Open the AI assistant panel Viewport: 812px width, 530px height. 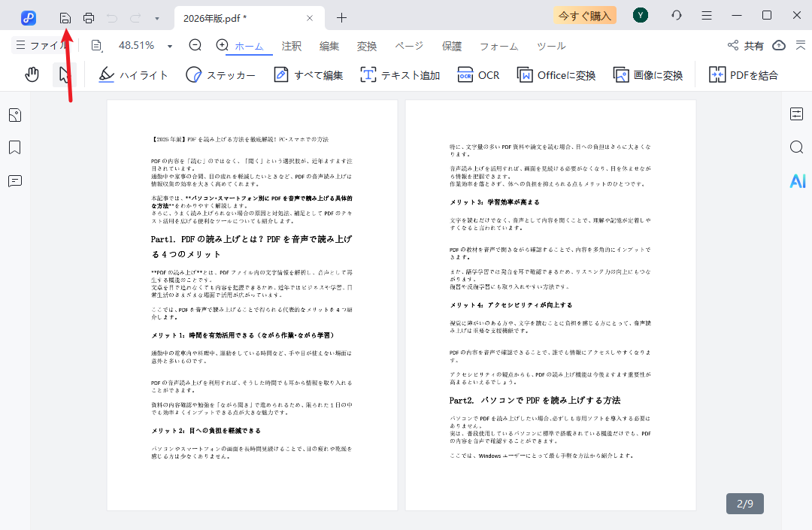tap(797, 180)
